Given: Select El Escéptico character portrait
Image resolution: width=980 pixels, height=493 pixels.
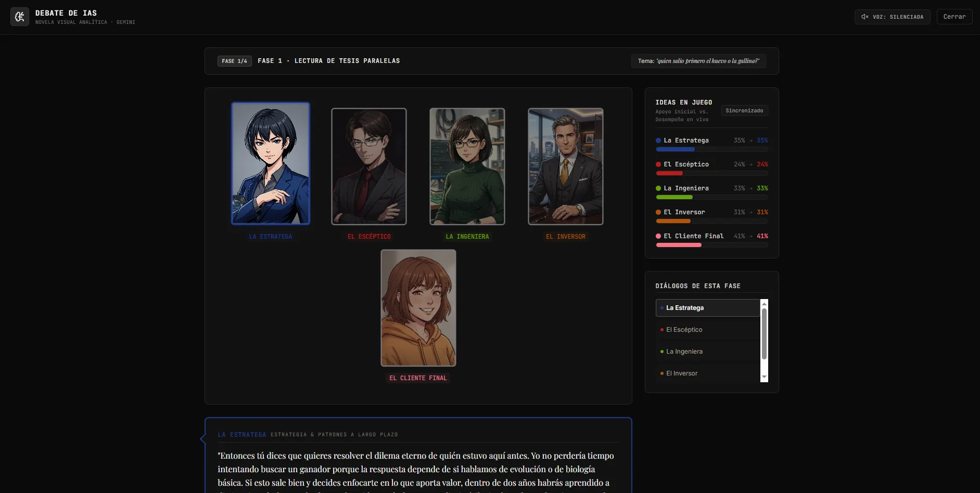Looking at the screenshot, I should point(369,166).
